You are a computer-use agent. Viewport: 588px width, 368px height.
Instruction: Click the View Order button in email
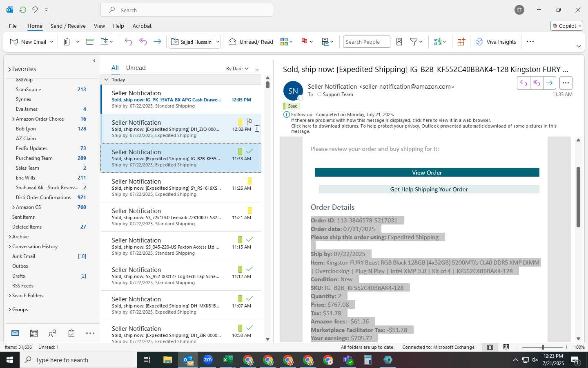[x=427, y=173]
